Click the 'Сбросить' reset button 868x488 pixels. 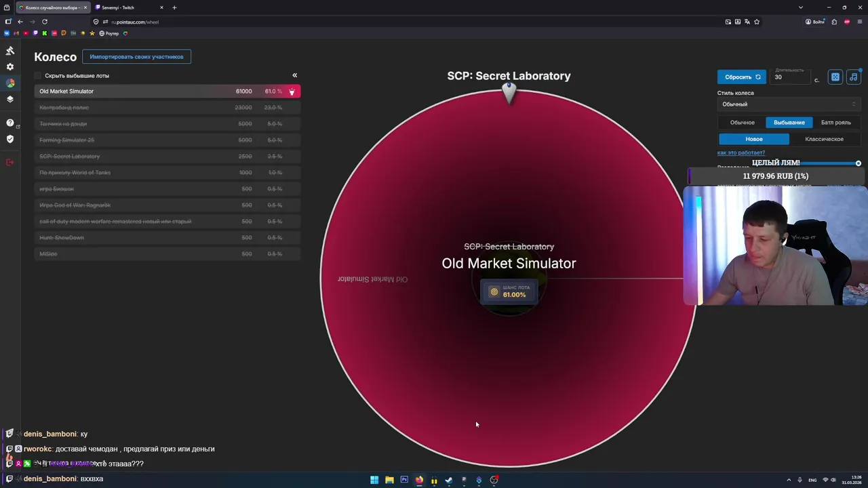[742, 77]
